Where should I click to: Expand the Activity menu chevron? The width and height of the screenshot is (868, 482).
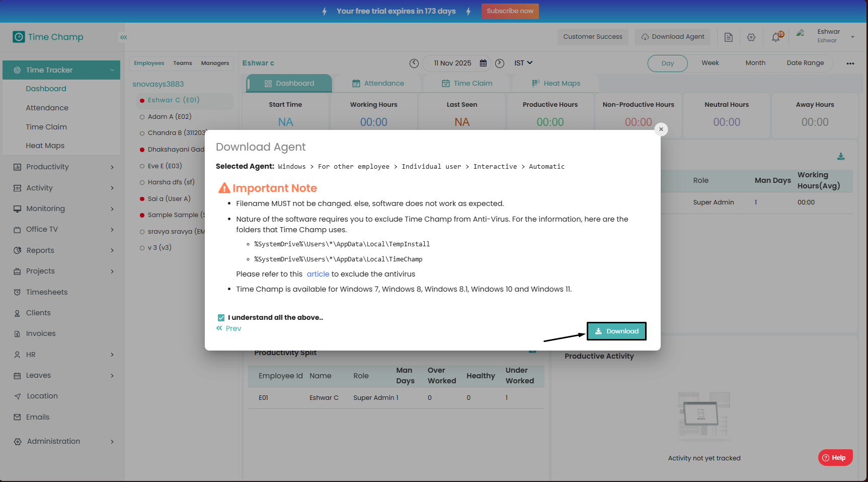click(x=112, y=188)
